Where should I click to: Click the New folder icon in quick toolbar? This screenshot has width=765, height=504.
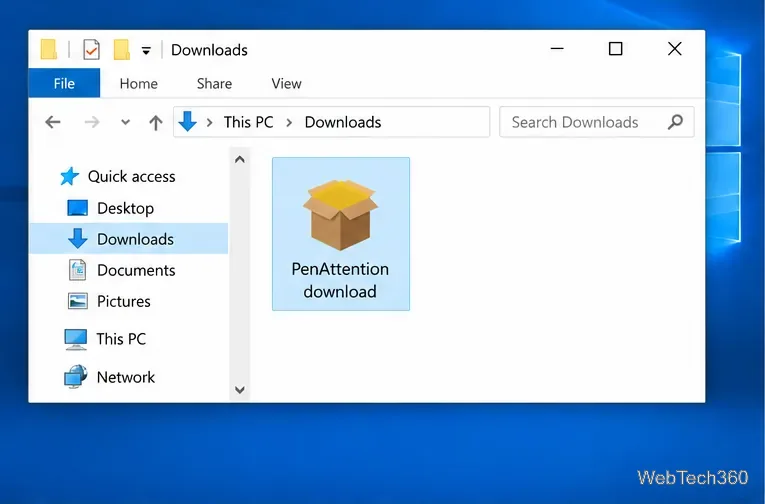click(121, 49)
